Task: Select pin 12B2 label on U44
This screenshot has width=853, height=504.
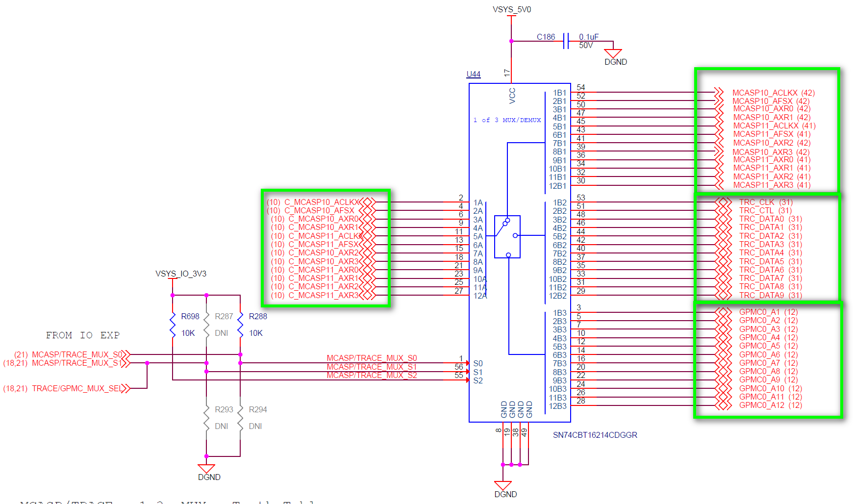Action: point(558,296)
